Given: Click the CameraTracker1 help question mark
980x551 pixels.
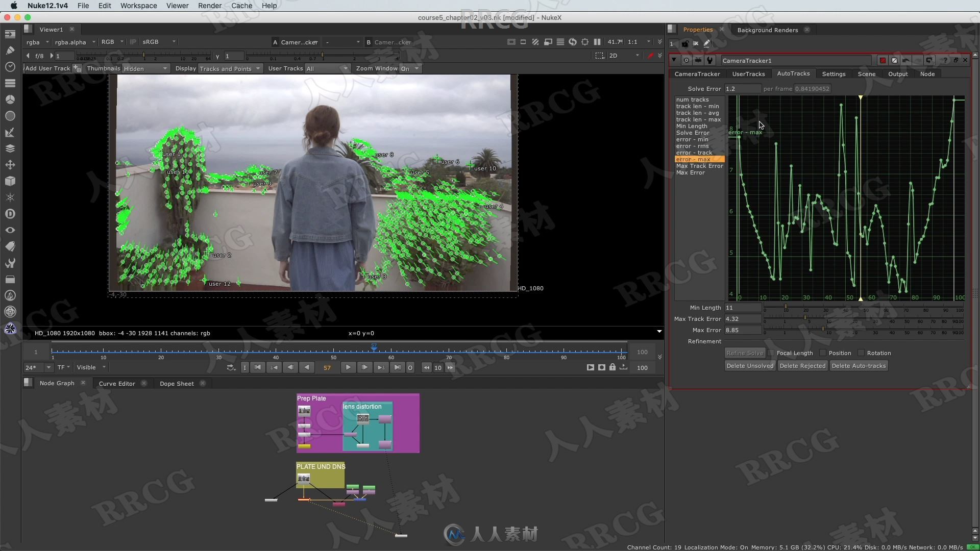Looking at the screenshot, I should pyautogui.click(x=945, y=60).
